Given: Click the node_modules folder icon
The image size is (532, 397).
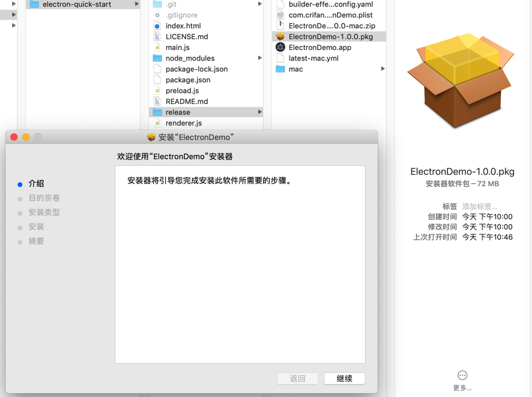Looking at the screenshot, I should pyautogui.click(x=157, y=58).
